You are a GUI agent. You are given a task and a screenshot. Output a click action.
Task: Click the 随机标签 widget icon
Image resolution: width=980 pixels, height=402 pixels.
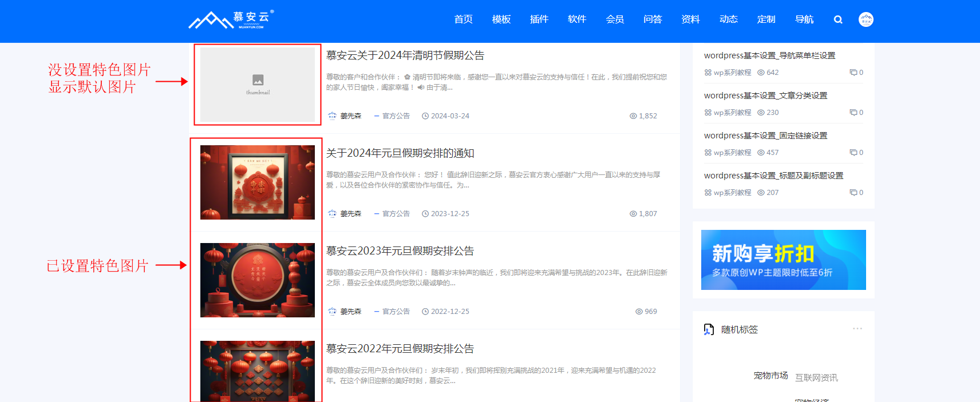click(x=709, y=329)
